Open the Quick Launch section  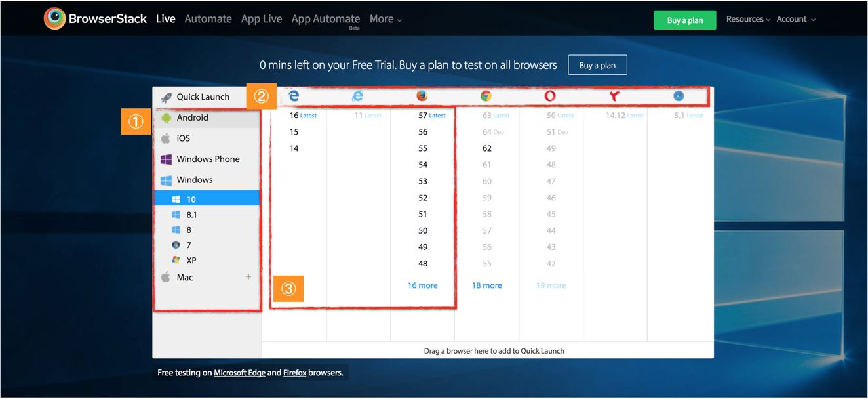(x=207, y=97)
